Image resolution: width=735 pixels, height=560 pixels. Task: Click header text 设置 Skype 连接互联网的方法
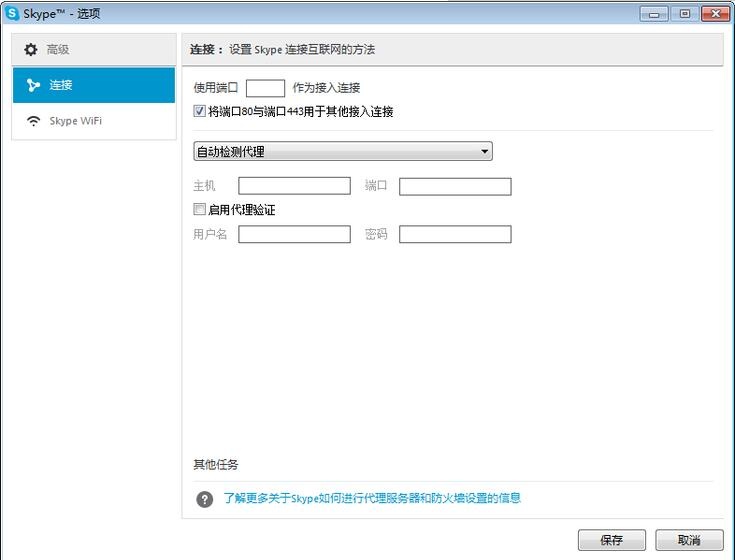pyautogui.click(x=302, y=50)
